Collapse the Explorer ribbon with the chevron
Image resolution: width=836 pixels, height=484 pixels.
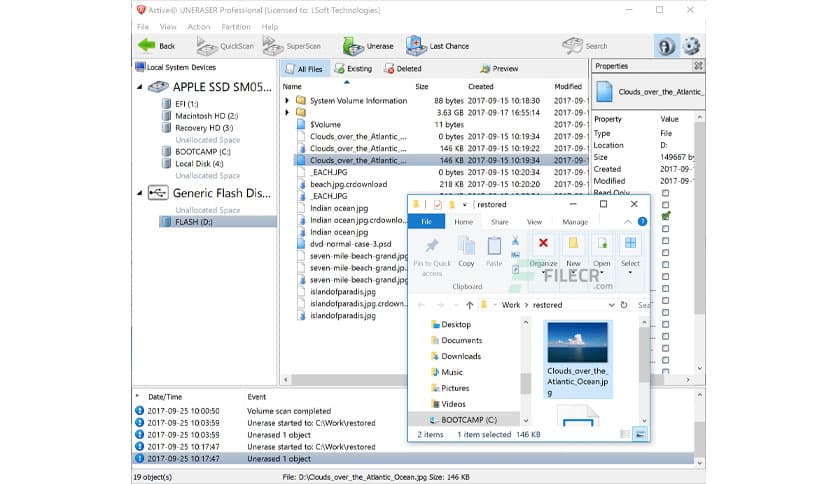pos(628,222)
